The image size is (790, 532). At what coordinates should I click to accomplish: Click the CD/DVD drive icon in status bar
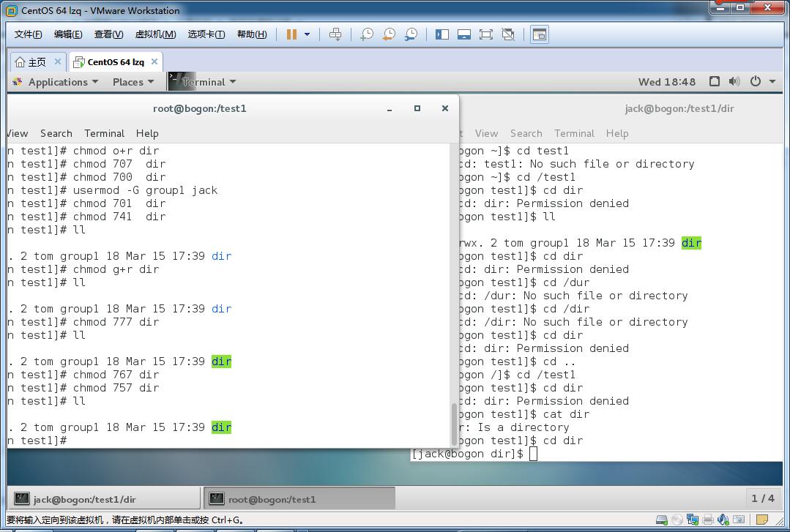click(677, 520)
